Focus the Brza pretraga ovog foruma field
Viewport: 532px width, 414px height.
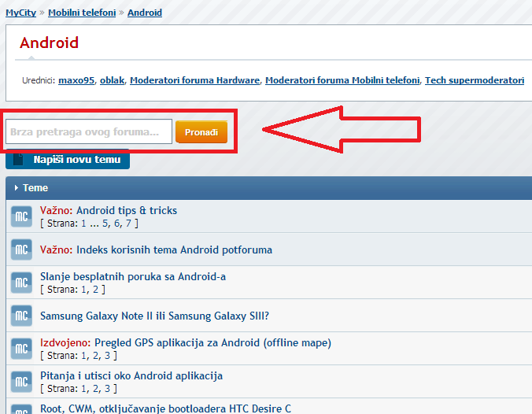pyautogui.click(x=89, y=131)
